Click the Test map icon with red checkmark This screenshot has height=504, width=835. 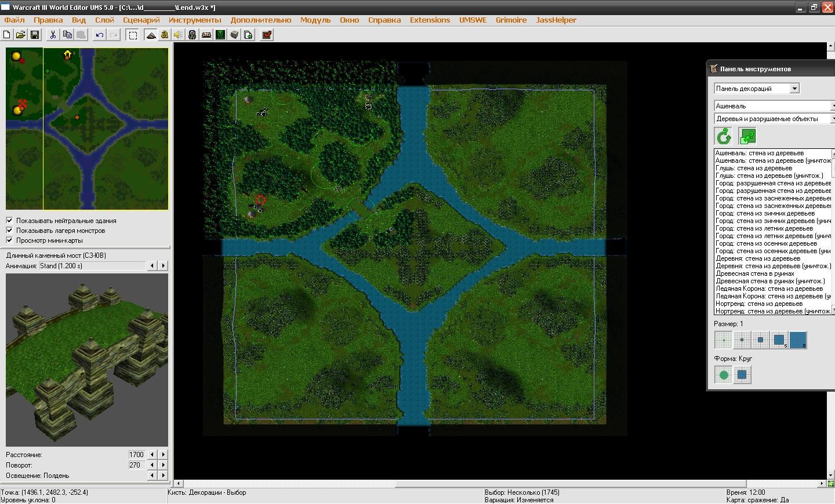[x=267, y=35]
